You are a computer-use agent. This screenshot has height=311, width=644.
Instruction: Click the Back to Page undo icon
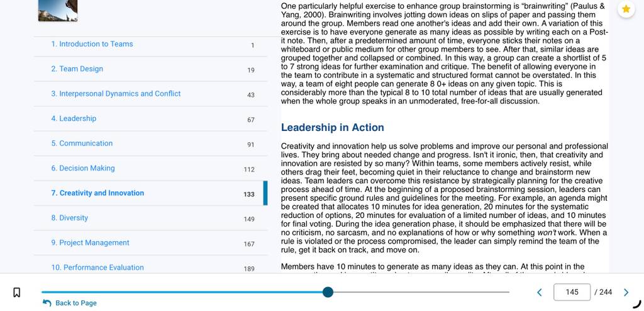tap(47, 303)
